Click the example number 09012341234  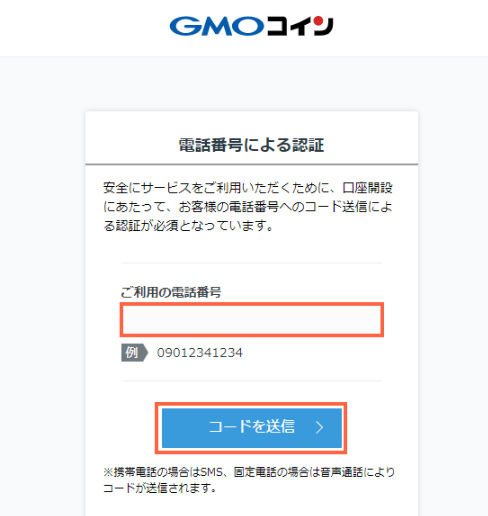click(200, 353)
